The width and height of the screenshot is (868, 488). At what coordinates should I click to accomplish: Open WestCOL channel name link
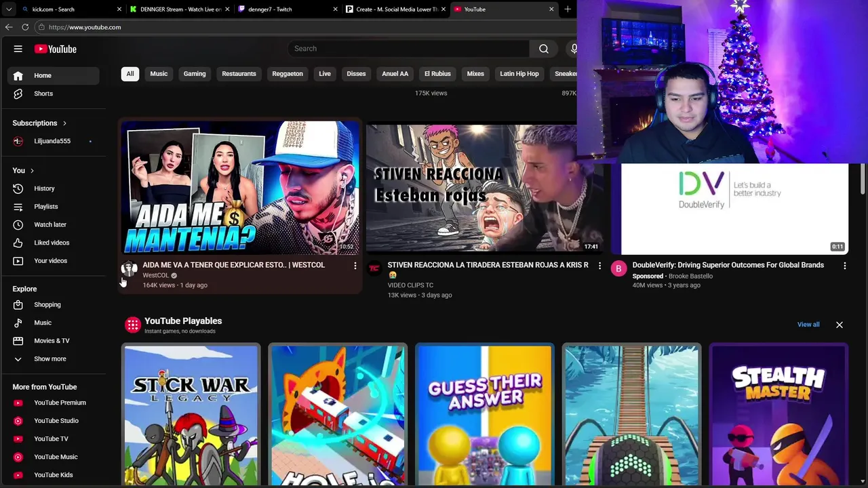click(x=155, y=276)
